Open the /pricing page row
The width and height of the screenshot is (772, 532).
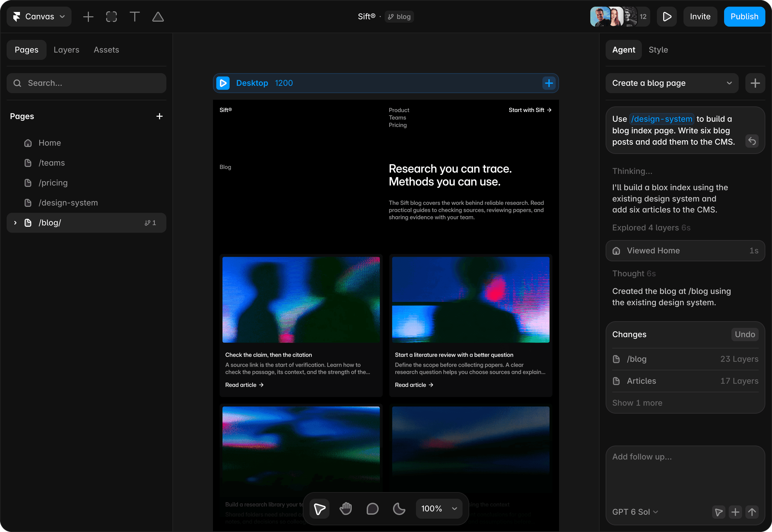(x=87, y=183)
